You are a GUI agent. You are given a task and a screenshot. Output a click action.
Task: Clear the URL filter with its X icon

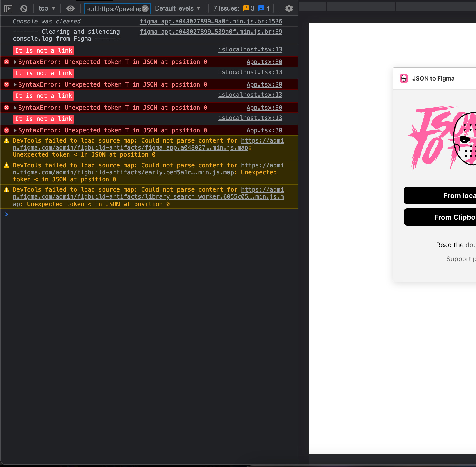[x=145, y=8]
